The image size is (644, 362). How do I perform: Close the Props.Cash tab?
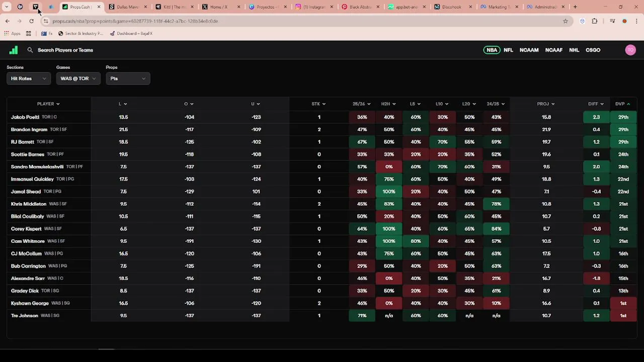pyautogui.click(x=99, y=7)
